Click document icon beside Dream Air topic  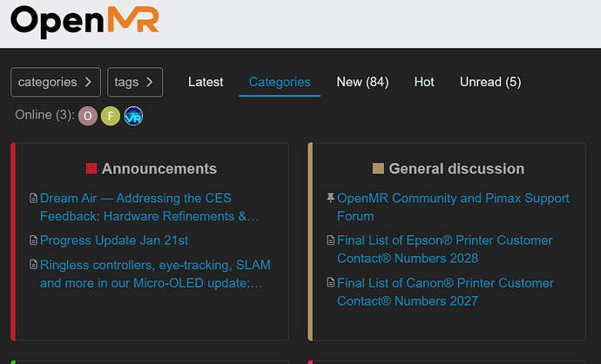pos(34,199)
